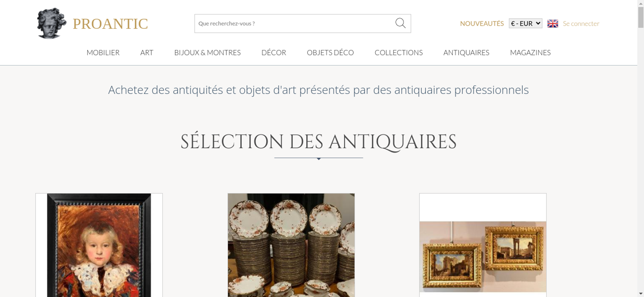Open the BIJOUX & MONTRES menu

[207, 52]
